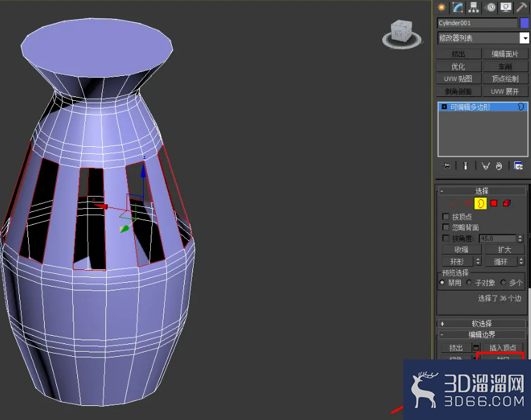The image size is (531, 420).
Task: Expand the 可编辑多边形 stack entry
Action: click(444, 107)
